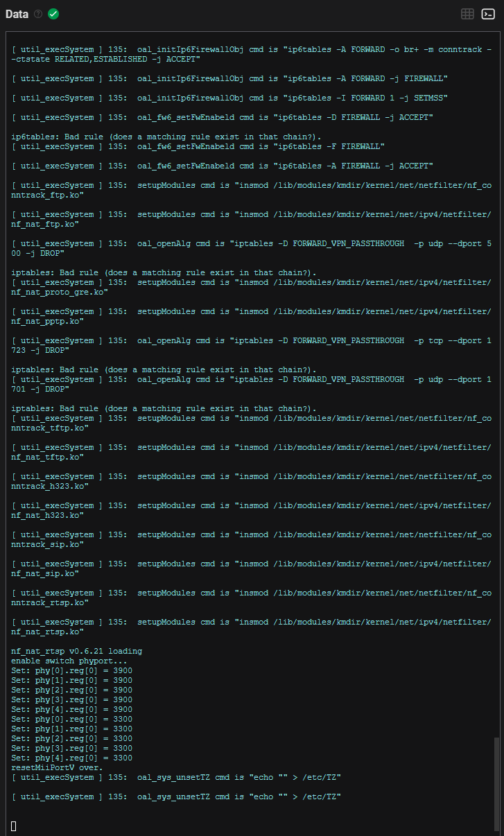This screenshot has width=504, height=836.
Task: Click the 'nf_nat_rtsp v0.6.21 loading' line
Action: point(77,651)
